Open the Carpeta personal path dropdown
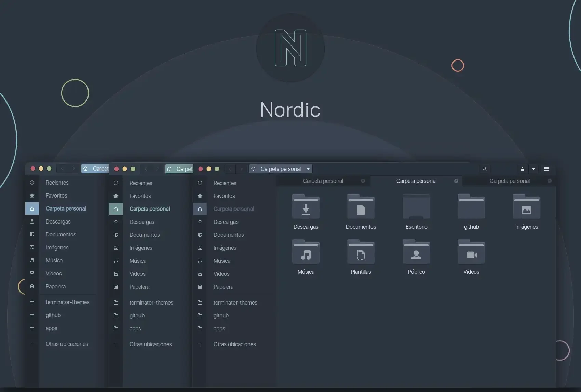The height and width of the screenshot is (392, 581). point(308,168)
